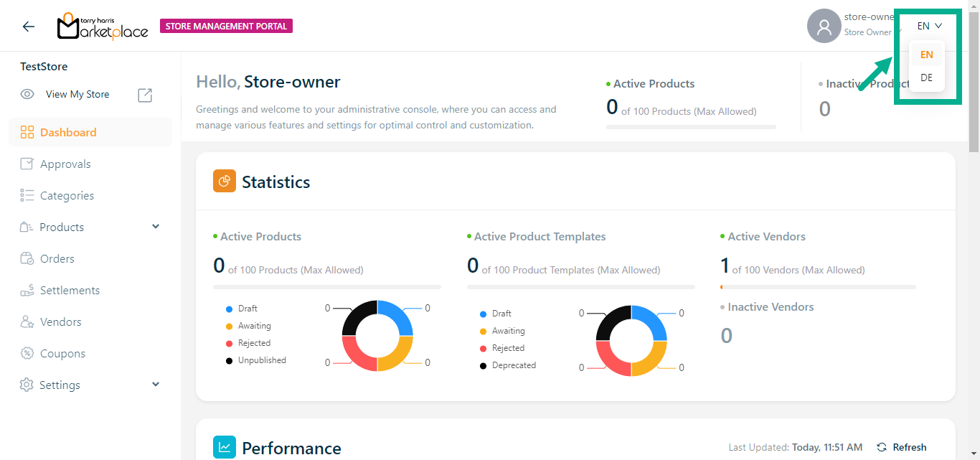Open the Orders page from sidebar
This screenshot has width=980, height=460.
[x=57, y=258]
